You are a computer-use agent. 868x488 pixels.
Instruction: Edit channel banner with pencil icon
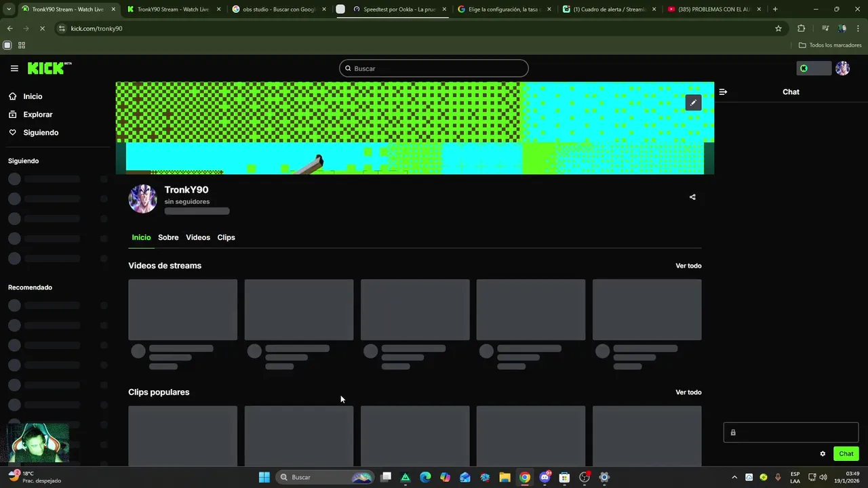[x=693, y=102]
